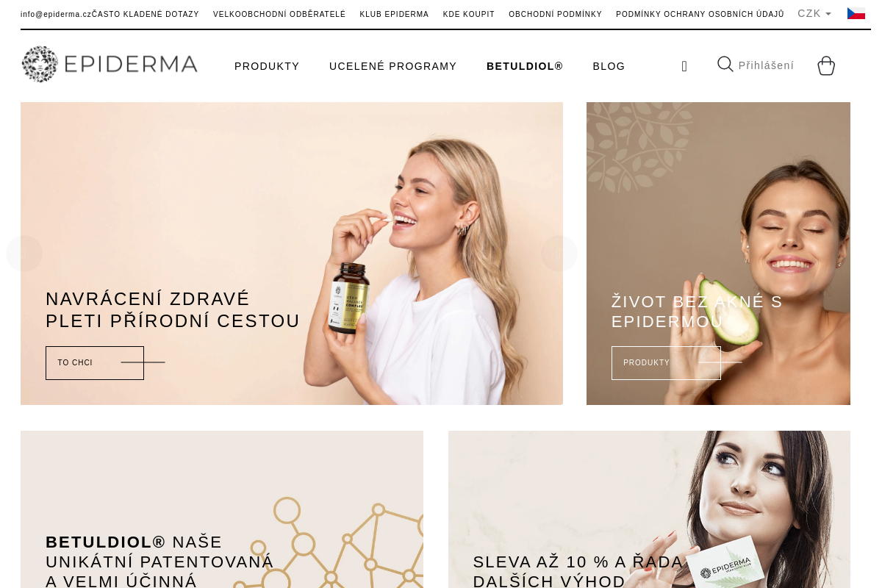Select the Czech flag language icon
Screen dimensions: 882x588
[856, 14]
